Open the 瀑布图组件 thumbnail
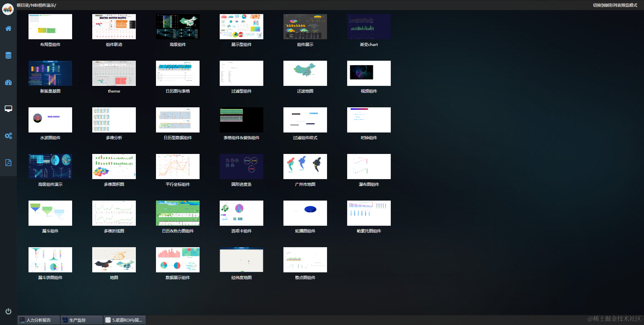The image size is (644, 325). [x=369, y=166]
